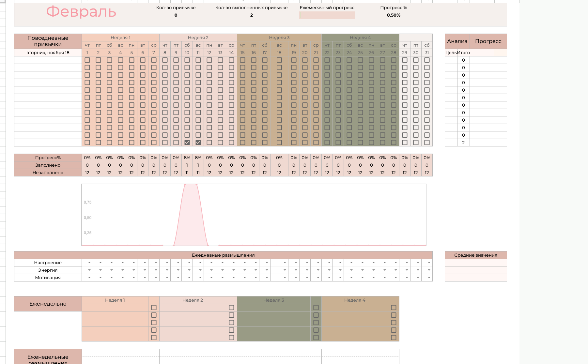
Task: Click the first empty habit name cell
Action: coord(48,60)
